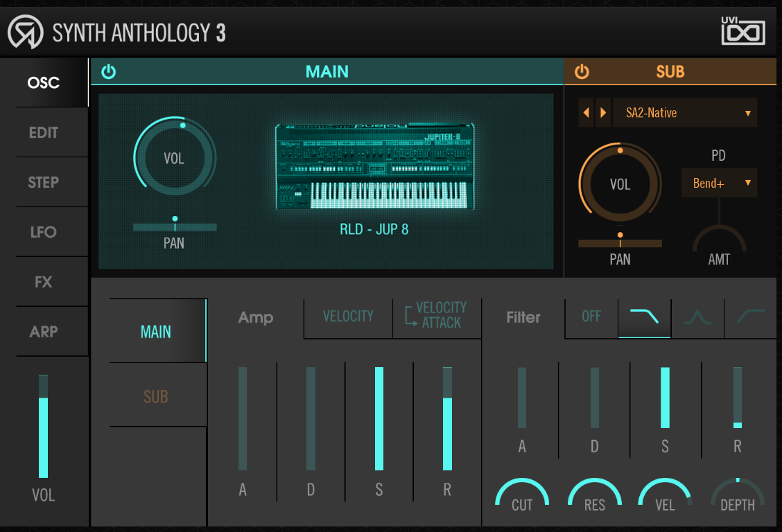Toggle the SUB oscillator power icon

pyautogui.click(x=582, y=72)
